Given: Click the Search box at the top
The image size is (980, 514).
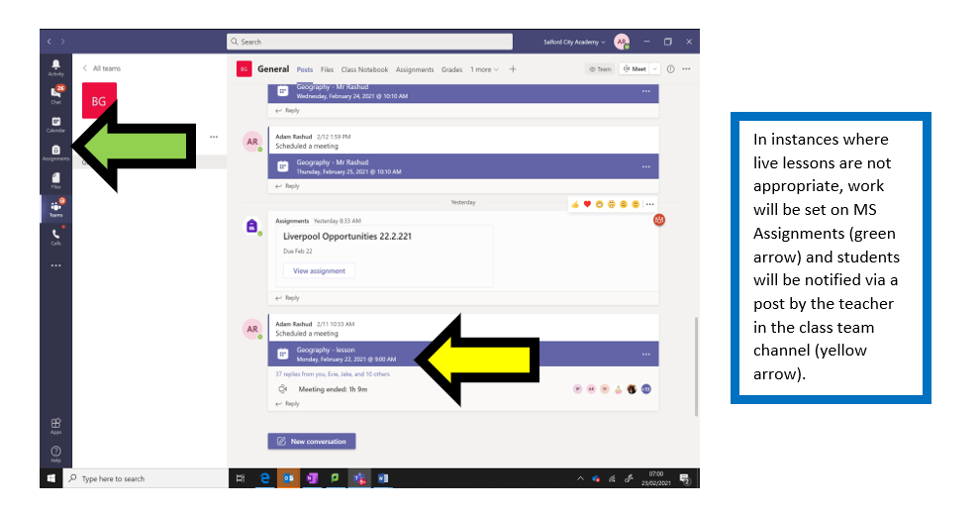Looking at the screenshot, I should (x=369, y=42).
